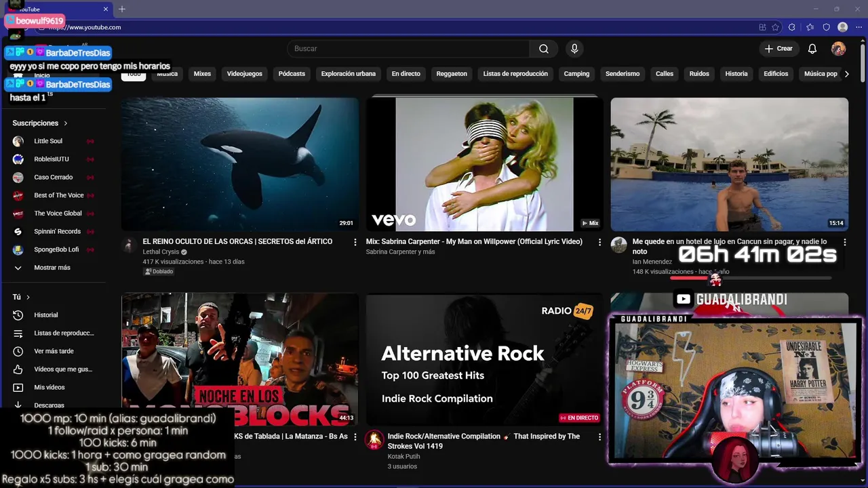Select the Calles filter chip

tap(665, 74)
